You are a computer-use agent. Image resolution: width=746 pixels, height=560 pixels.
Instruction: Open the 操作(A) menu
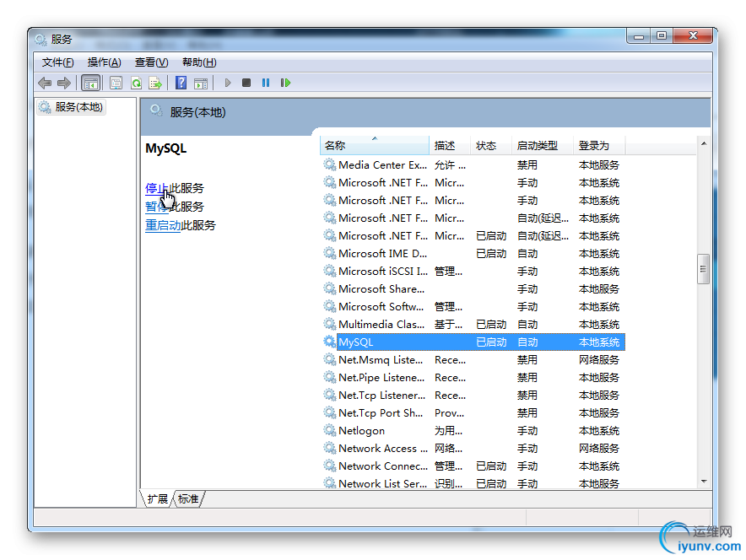104,62
